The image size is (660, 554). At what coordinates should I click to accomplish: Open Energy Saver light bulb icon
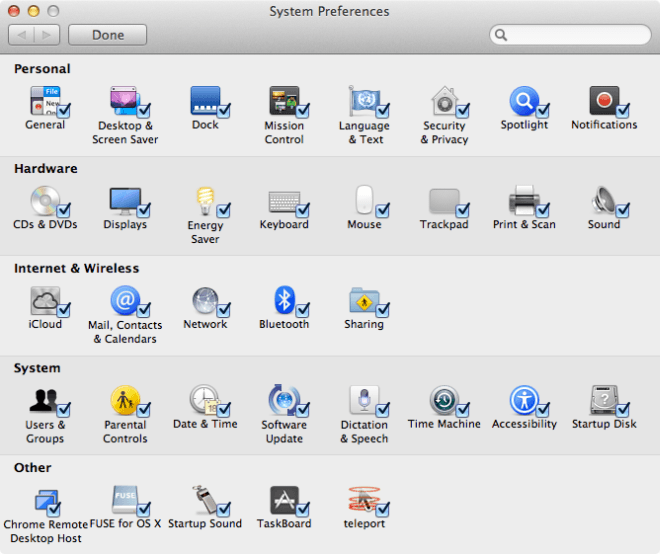coord(205,200)
